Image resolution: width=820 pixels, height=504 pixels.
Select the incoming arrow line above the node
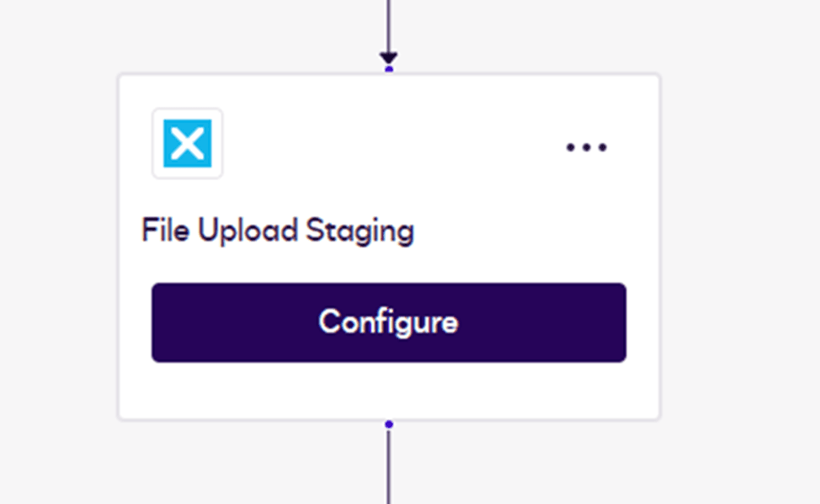coord(388,25)
